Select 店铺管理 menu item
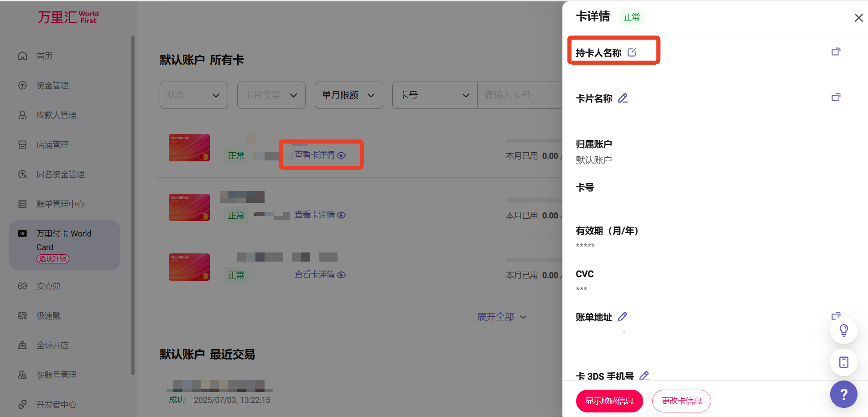868x417 pixels. click(x=52, y=145)
